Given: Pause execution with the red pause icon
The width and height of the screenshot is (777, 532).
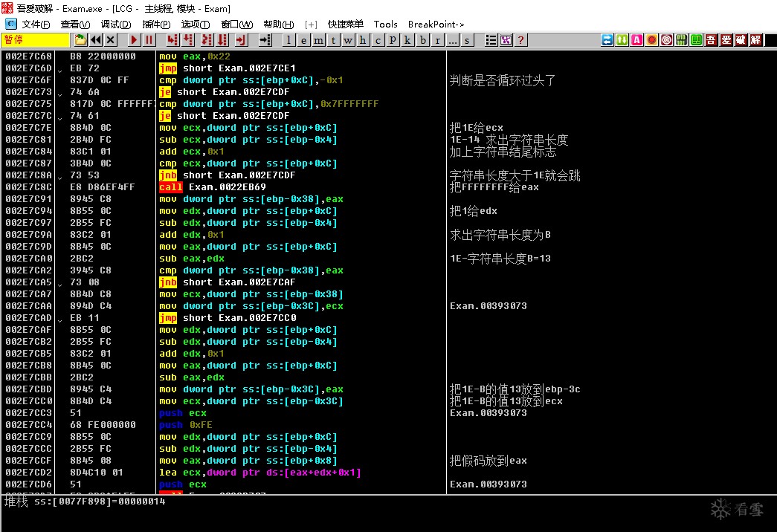Looking at the screenshot, I should point(149,40).
